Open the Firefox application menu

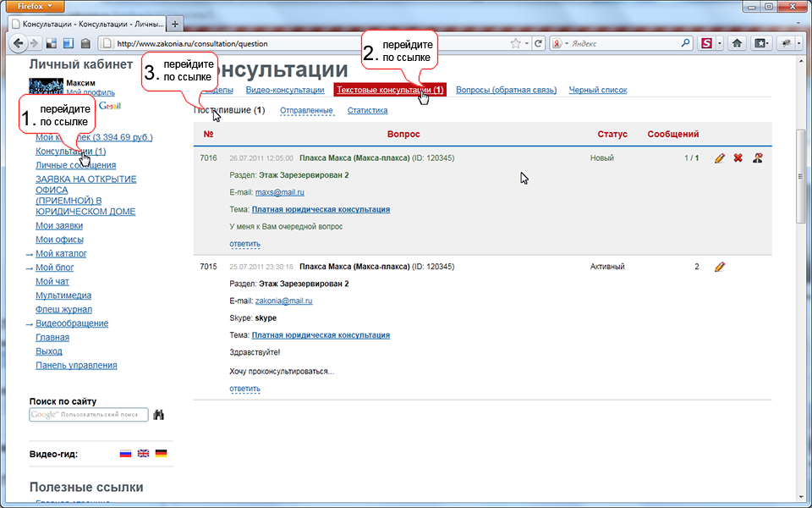tap(36, 6)
